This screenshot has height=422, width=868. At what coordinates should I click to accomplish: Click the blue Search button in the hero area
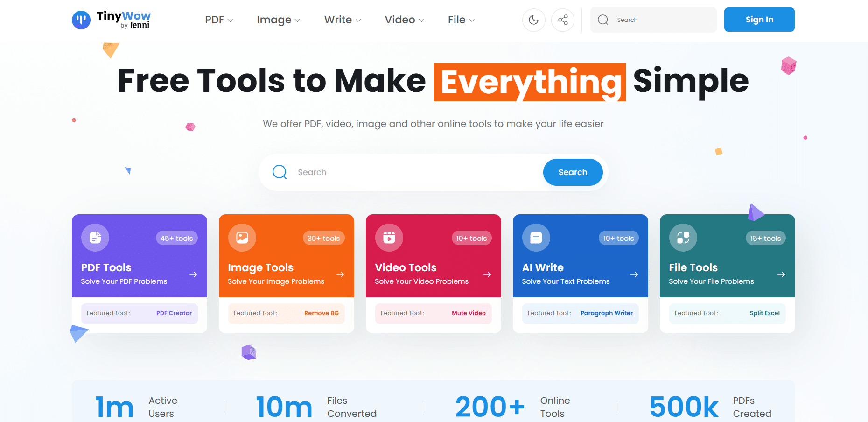[573, 172]
